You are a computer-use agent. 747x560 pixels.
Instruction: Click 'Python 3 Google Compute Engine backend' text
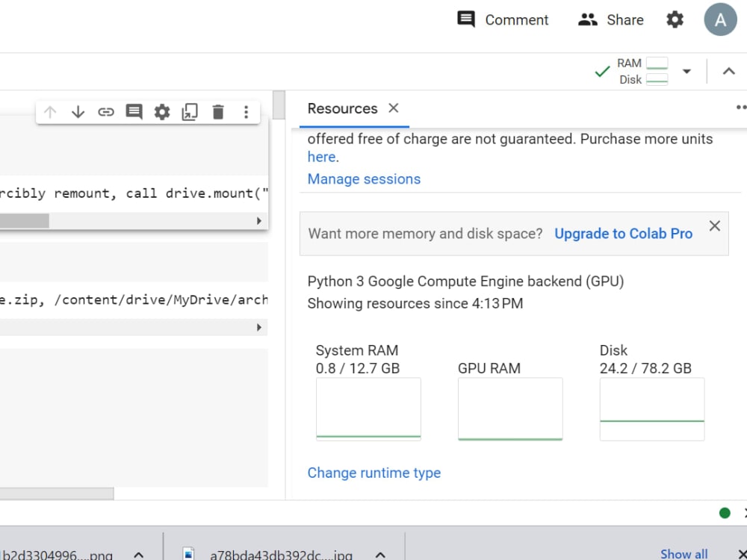pos(465,281)
